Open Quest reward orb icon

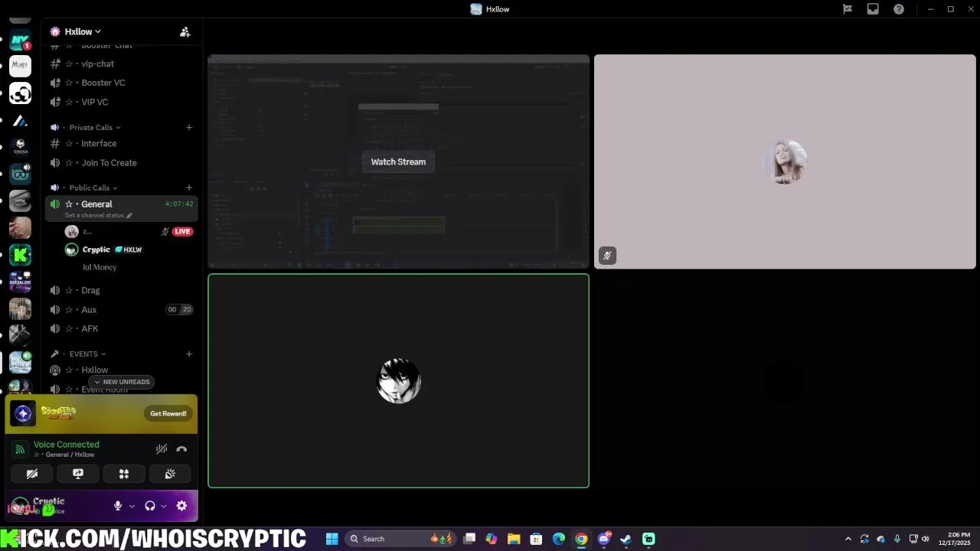click(x=23, y=413)
